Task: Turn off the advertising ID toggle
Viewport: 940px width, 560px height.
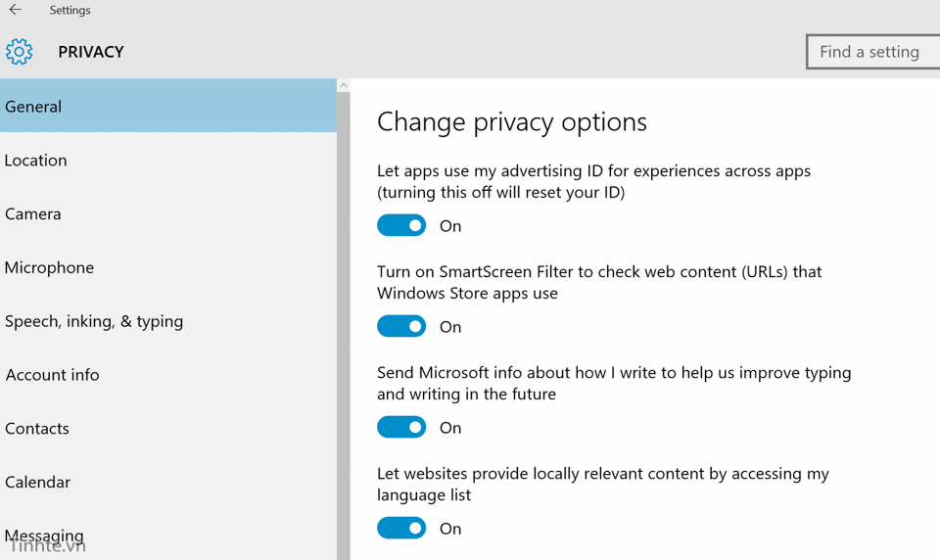Action: click(x=401, y=225)
